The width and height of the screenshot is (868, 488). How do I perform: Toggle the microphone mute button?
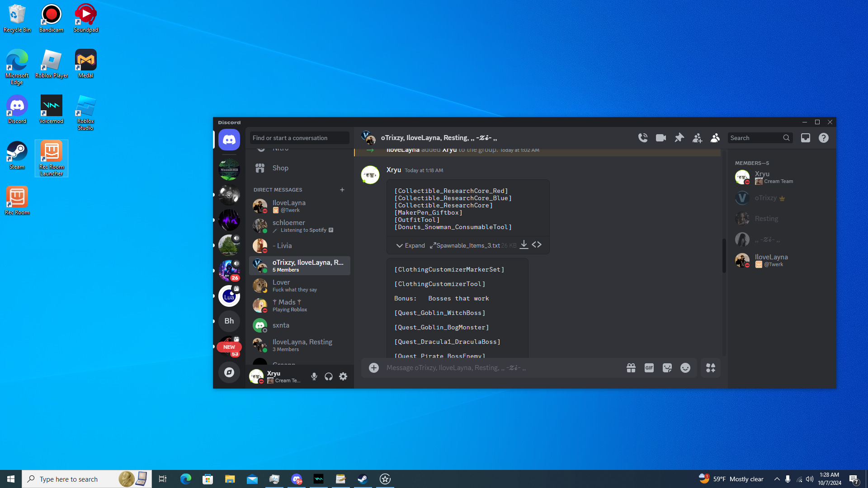click(x=314, y=376)
